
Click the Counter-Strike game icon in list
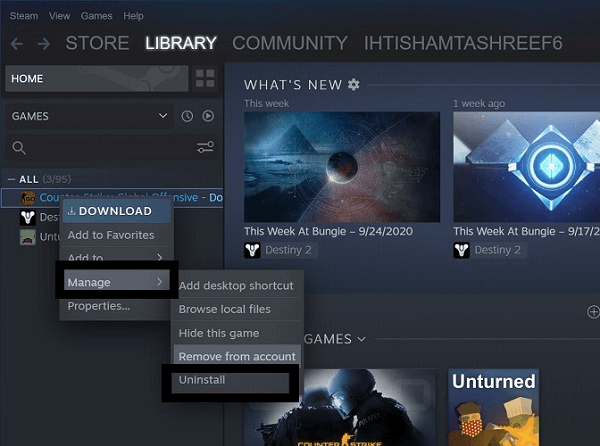click(x=28, y=198)
